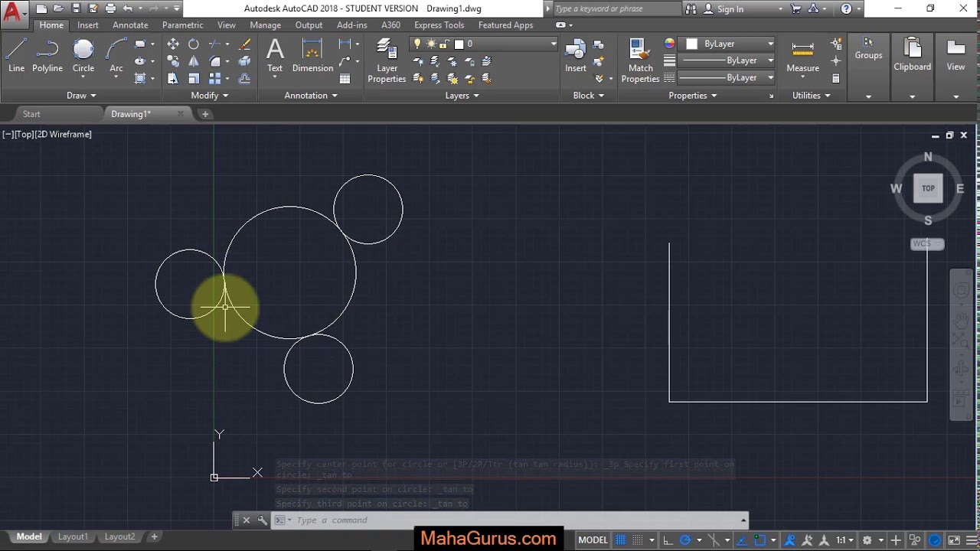
Task: Click the Clipboard panel icon
Action: pos(912,54)
